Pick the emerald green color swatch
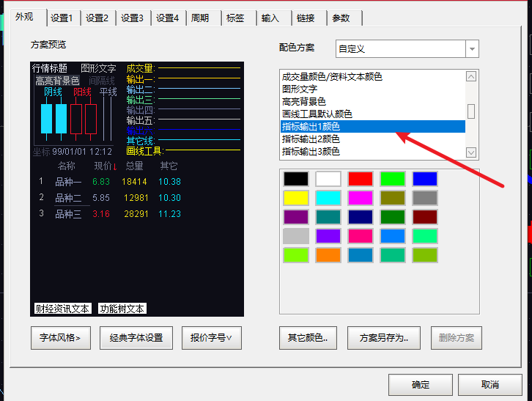532x401 pixels. (x=393, y=255)
